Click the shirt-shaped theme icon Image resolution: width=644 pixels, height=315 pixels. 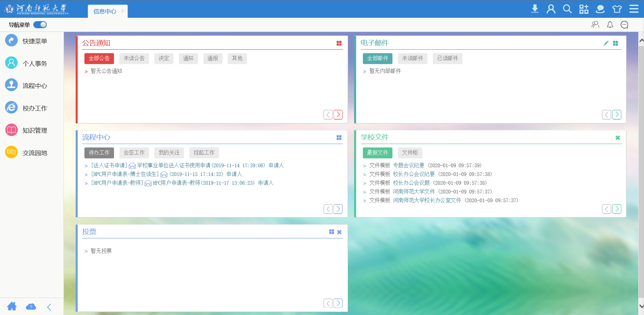coord(617,9)
